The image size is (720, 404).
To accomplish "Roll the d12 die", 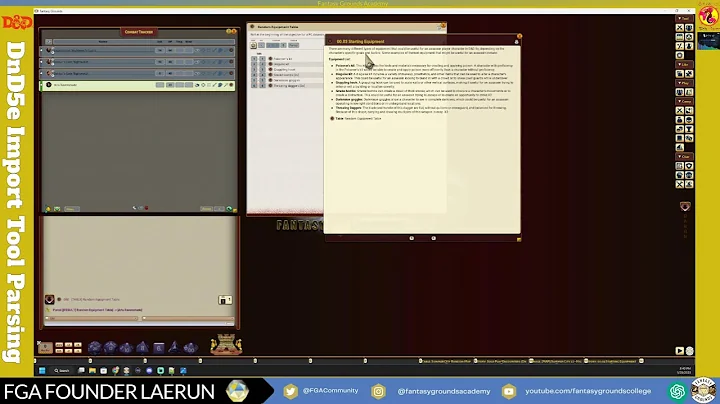I will (x=110, y=348).
